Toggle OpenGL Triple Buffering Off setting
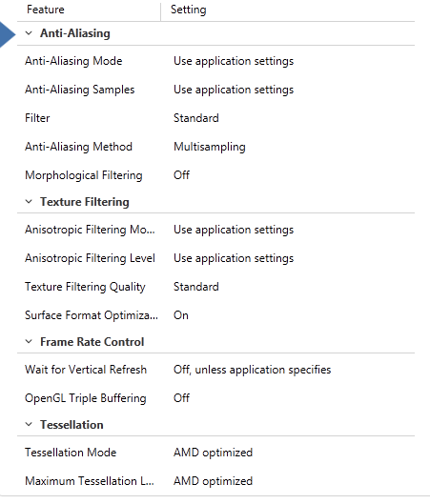This screenshot has height=504, width=430. tap(181, 398)
